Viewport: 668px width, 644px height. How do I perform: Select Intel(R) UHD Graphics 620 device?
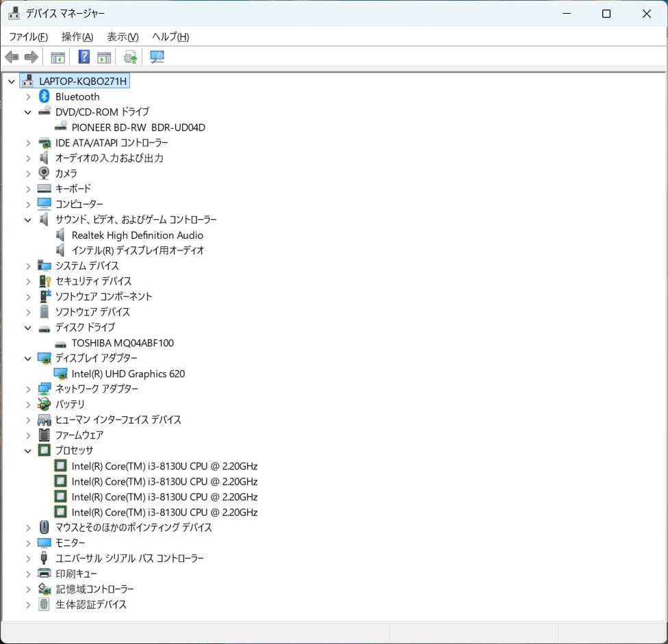click(x=128, y=374)
